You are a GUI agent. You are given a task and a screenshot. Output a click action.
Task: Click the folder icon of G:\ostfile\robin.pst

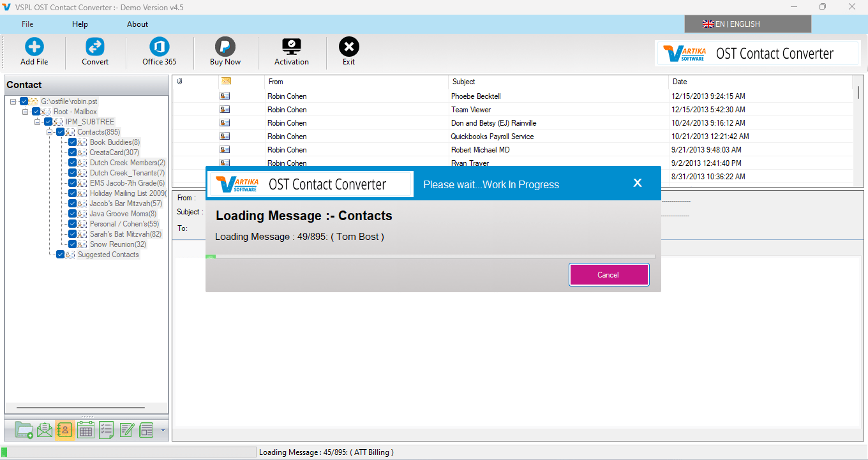[34, 101]
